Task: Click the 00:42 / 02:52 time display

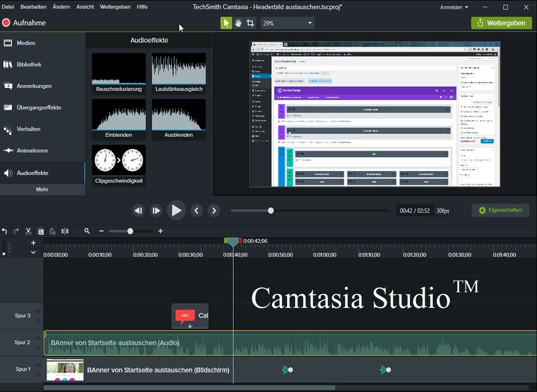Action: (x=415, y=211)
